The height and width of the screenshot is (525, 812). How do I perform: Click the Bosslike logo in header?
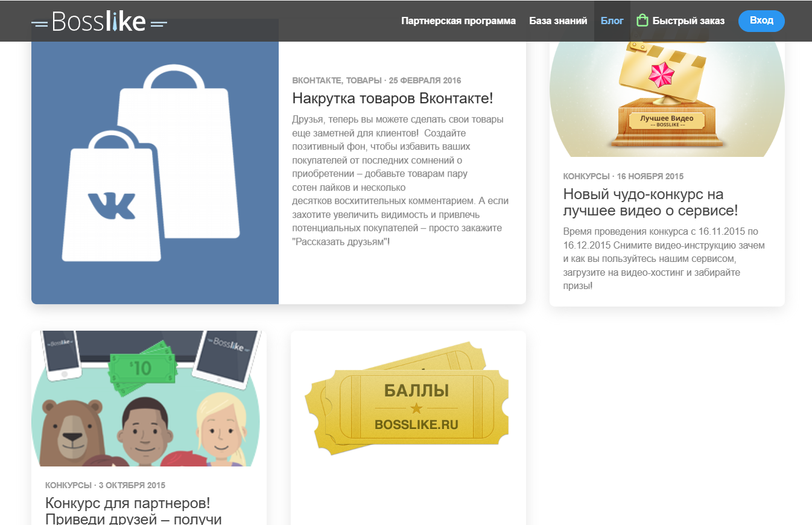[x=99, y=22]
